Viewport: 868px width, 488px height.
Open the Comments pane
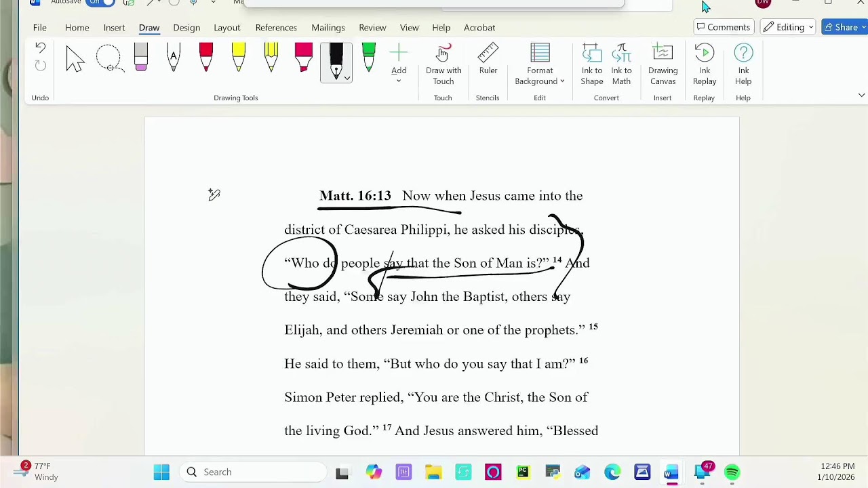[724, 27]
